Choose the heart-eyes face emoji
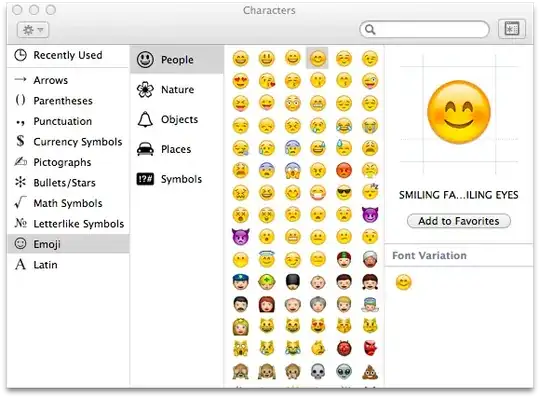 pyautogui.click(x=241, y=81)
